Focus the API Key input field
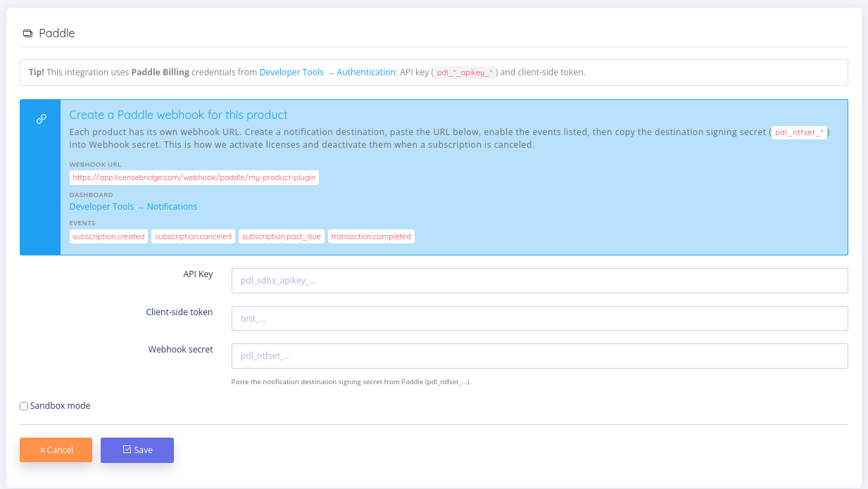The height and width of the screenshot is (489, 868). coord(539,281)
